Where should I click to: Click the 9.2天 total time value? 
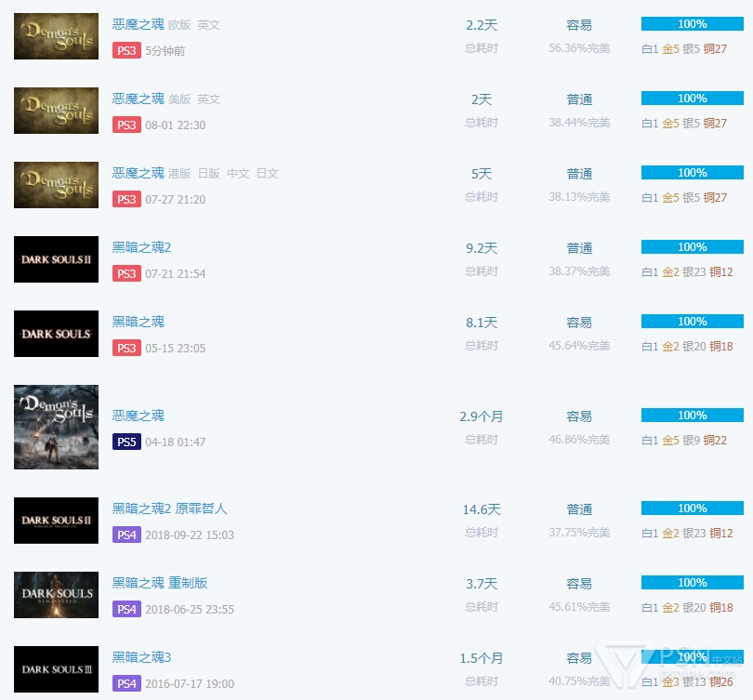[482, 248]
